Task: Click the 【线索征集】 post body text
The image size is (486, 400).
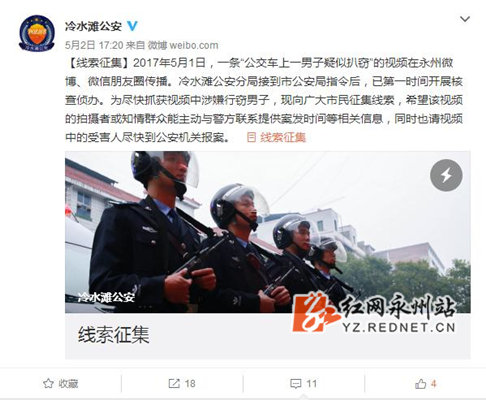Action: 264,100
